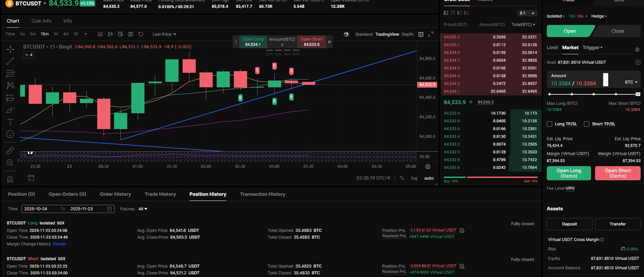Switch to the Coin Info tab
The image size is (644, 277).
pyautogui.click(x=42, y=21)
